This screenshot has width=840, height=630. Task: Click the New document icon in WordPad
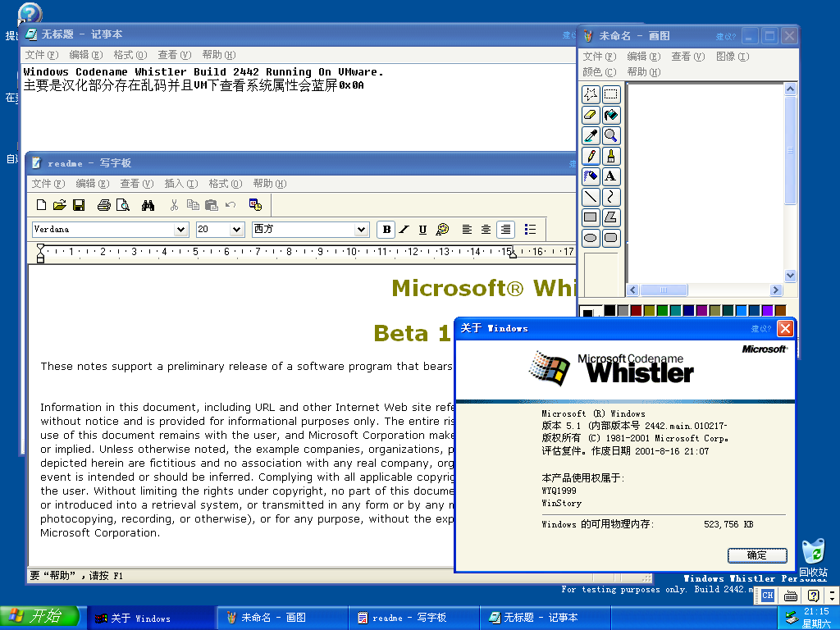(x=41, y=204)
